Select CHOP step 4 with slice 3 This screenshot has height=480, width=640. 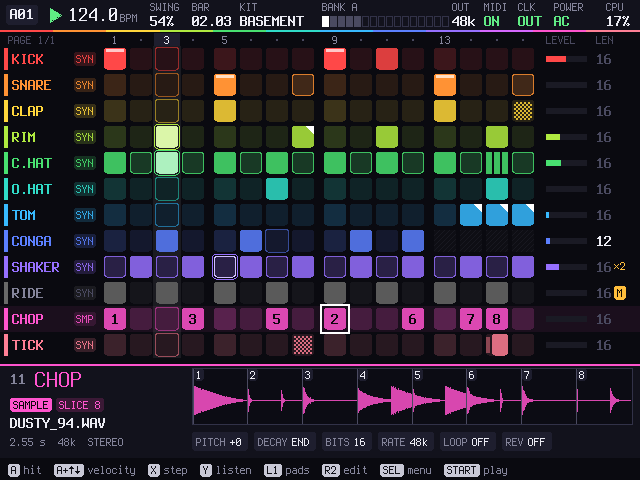[193, 319]
